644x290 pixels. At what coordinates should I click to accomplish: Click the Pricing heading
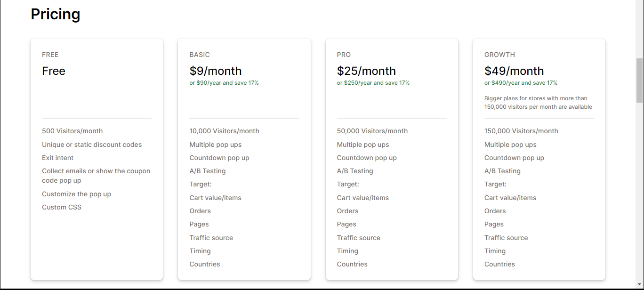[56, 15]
